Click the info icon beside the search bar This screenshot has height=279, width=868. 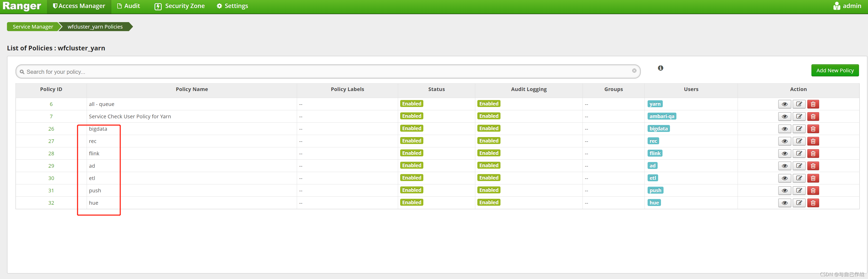coord(660,68)
